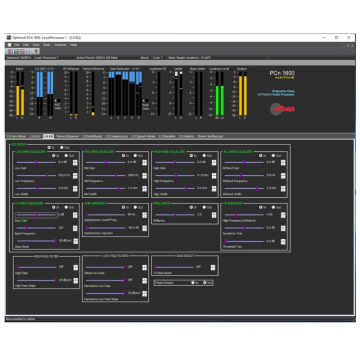This screenshot has width=360, height=360.
Task: Open the Edit menu
Action: point(26,45)
